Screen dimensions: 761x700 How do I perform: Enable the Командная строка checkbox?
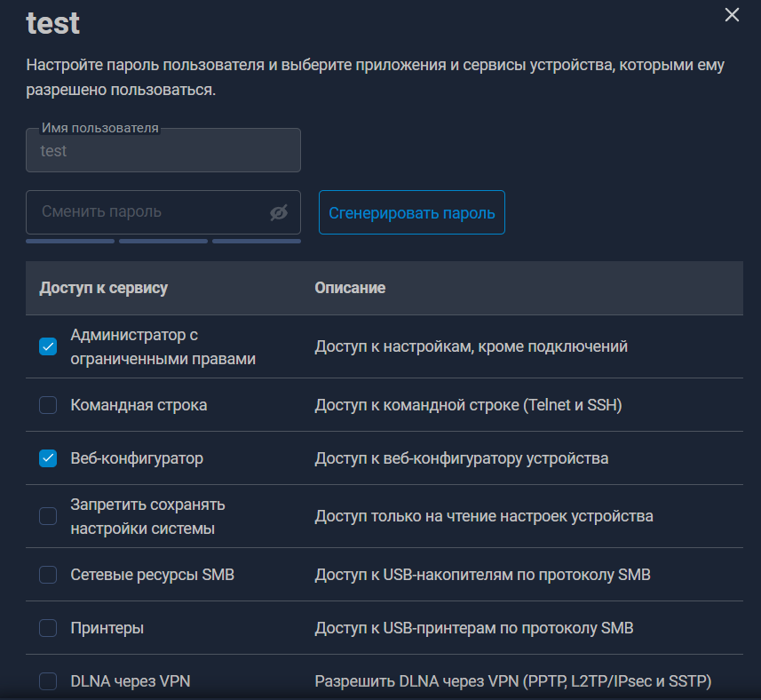48,405
